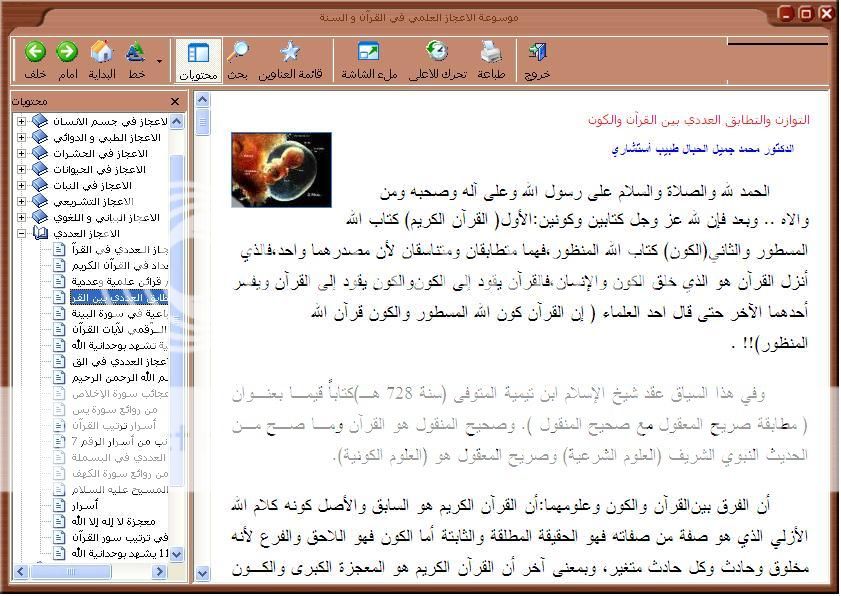Click the طباعة printer icon
The height and width of the screenshot is (596, 841).
click(x=490, y=53)
